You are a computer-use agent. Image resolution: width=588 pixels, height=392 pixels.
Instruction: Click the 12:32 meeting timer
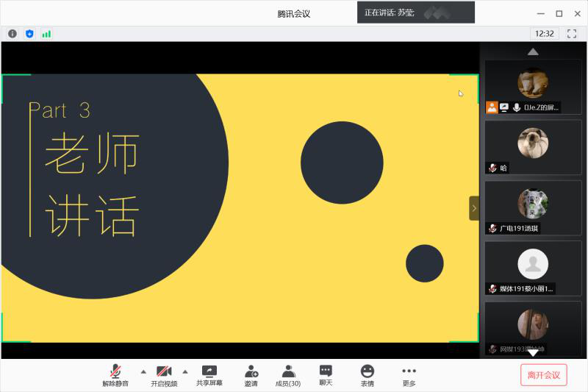coord(544,33)
